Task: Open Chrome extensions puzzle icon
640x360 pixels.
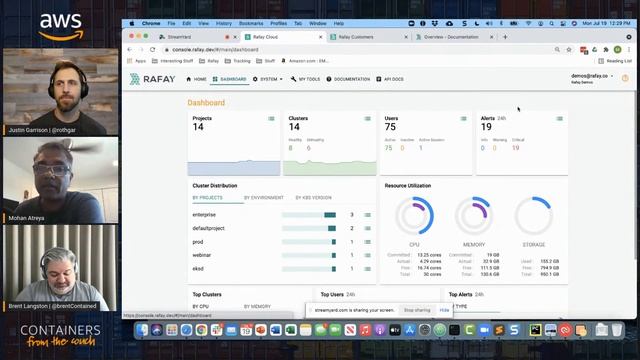Action: pos(606,49)
